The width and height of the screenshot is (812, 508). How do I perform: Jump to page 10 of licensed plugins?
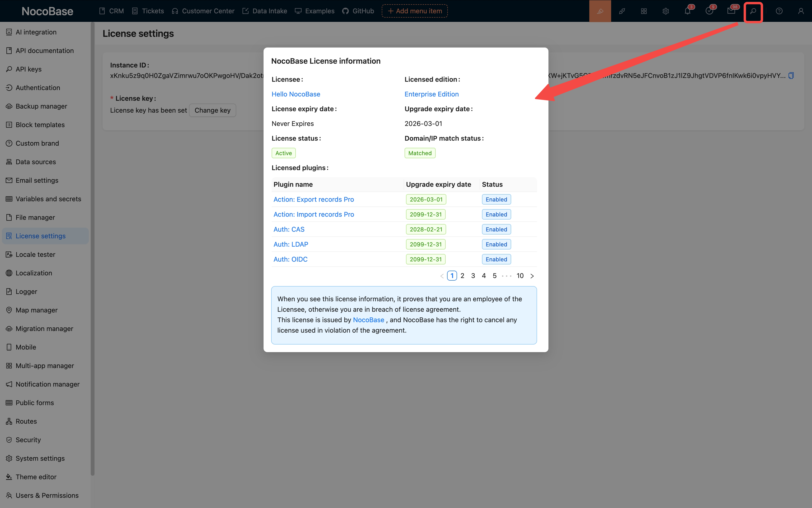[520, 276]
